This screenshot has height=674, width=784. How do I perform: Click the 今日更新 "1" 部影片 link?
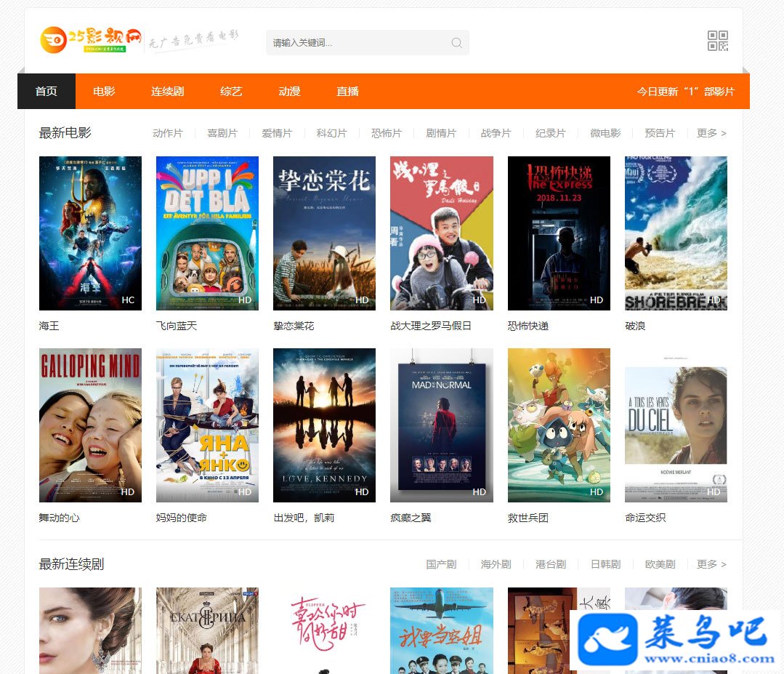click(x=685, y=92)
